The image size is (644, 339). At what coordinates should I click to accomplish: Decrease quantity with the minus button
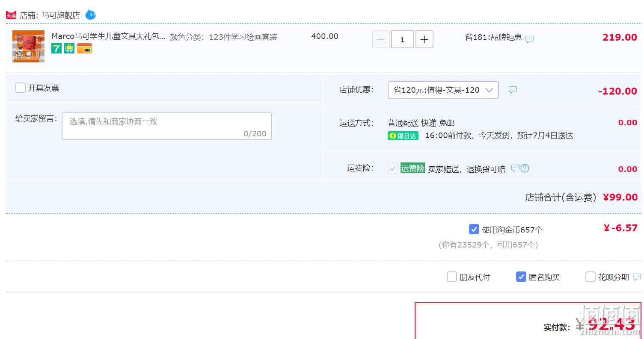pyautogui.click(x=381, y=40)
